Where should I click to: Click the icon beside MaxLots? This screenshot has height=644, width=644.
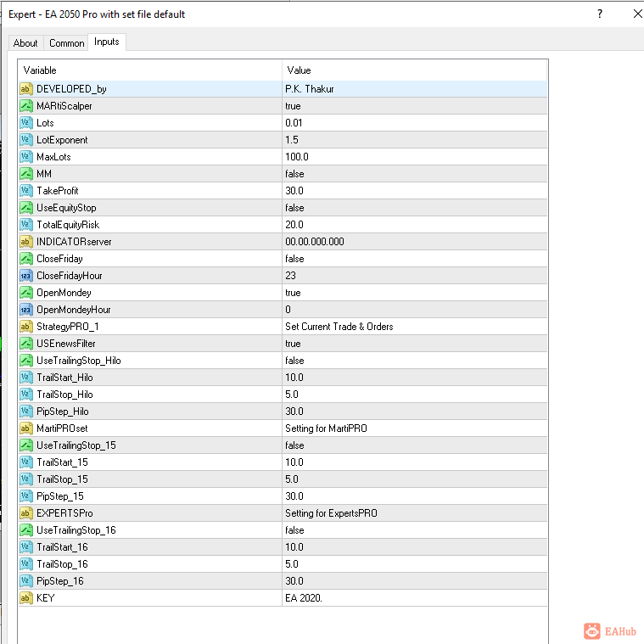[25, 157]
